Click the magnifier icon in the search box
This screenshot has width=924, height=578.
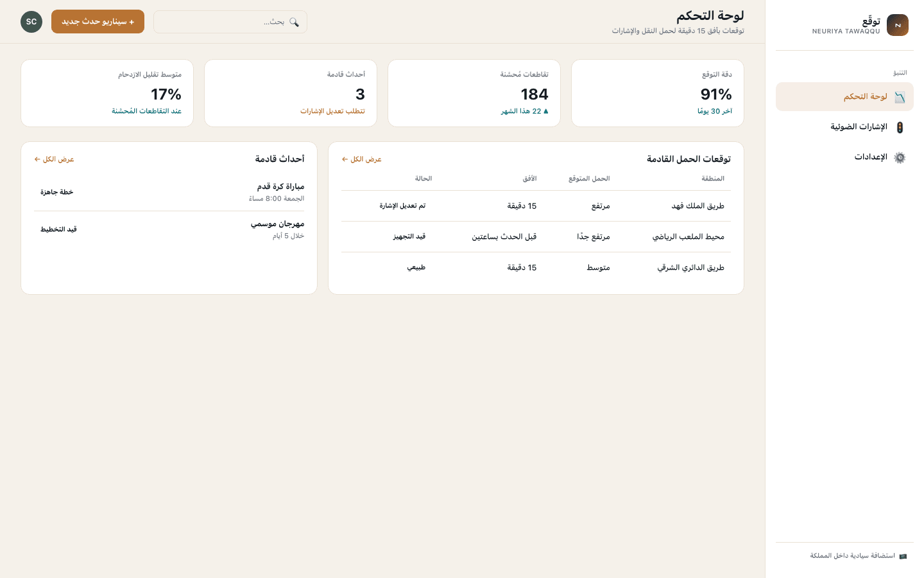pos(294,22)
